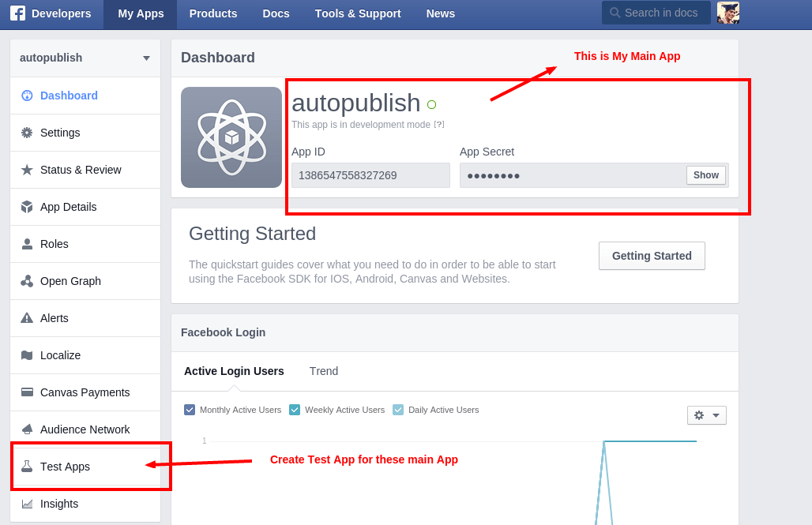812x525 pixels.
Task: Open Insights page
Action: [85, 504]
